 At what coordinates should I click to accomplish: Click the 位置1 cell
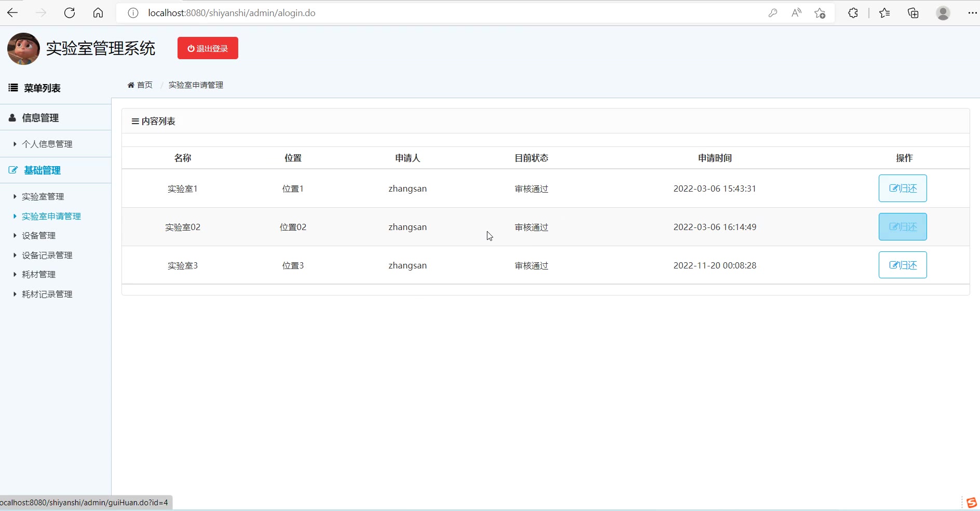[x=293, y=189]
